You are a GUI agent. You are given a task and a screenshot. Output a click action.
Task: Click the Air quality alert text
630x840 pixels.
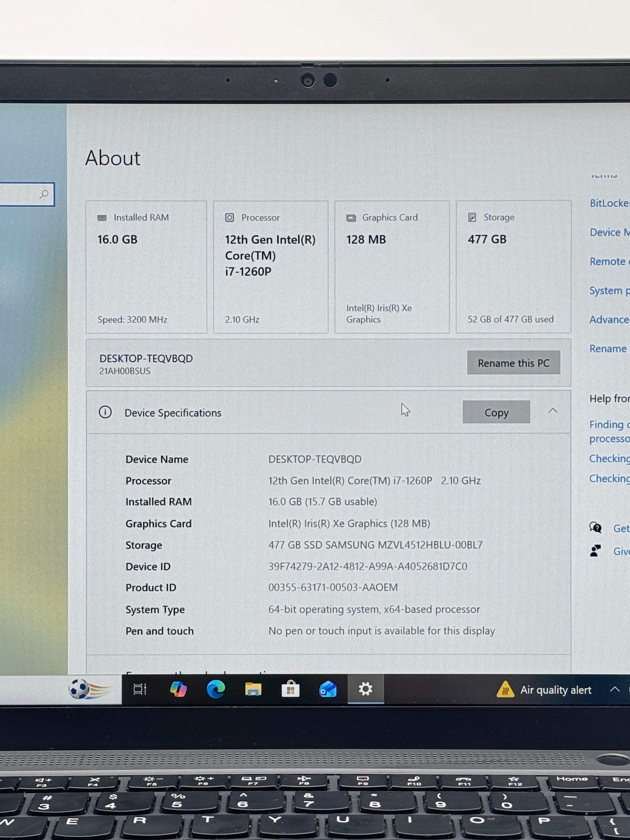click(555, 690)
